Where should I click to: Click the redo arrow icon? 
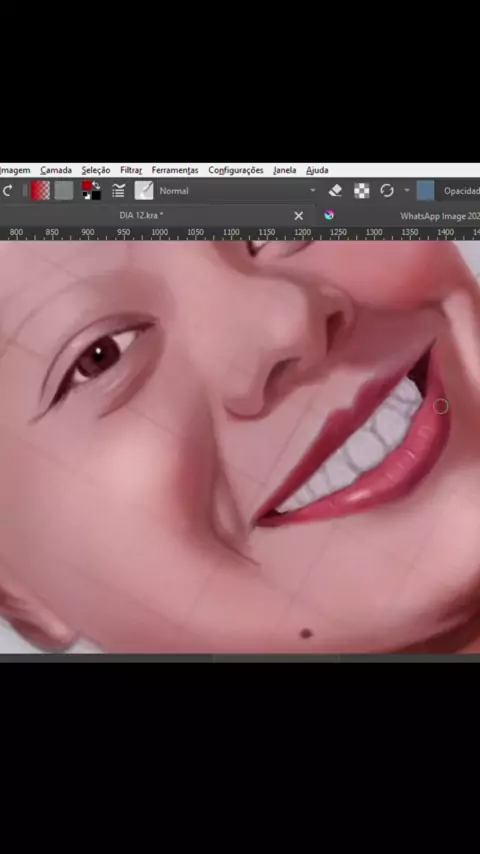[x=8, y=191]
